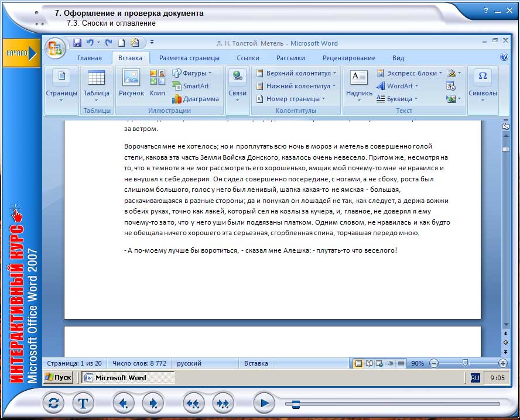Save document using Quick Access icon
The image size is (520, 420).
77,43
